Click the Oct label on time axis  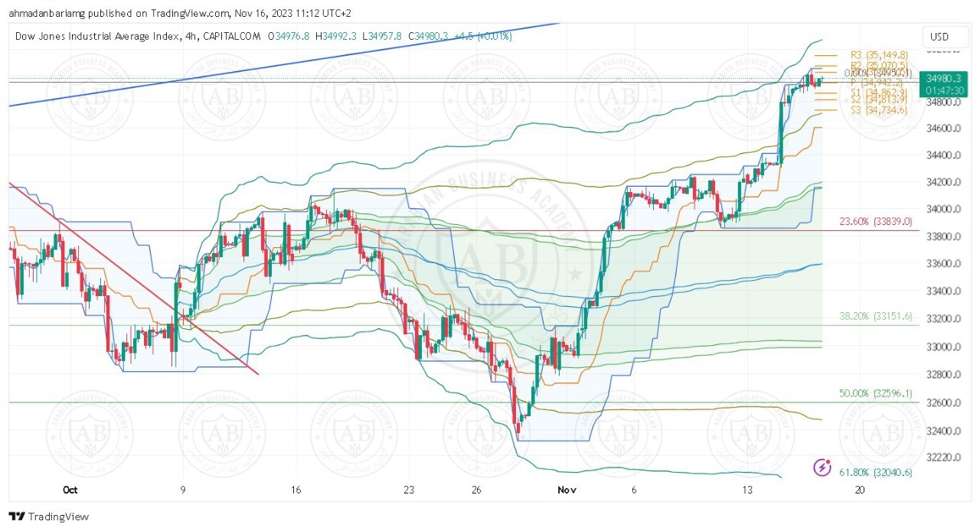(70, 490)
